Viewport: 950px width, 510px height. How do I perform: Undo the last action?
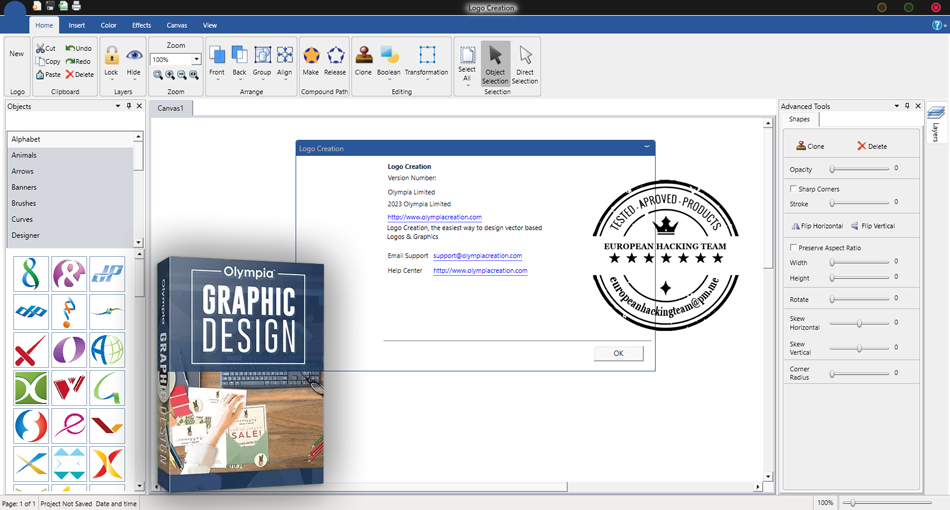tap(79, 48)
